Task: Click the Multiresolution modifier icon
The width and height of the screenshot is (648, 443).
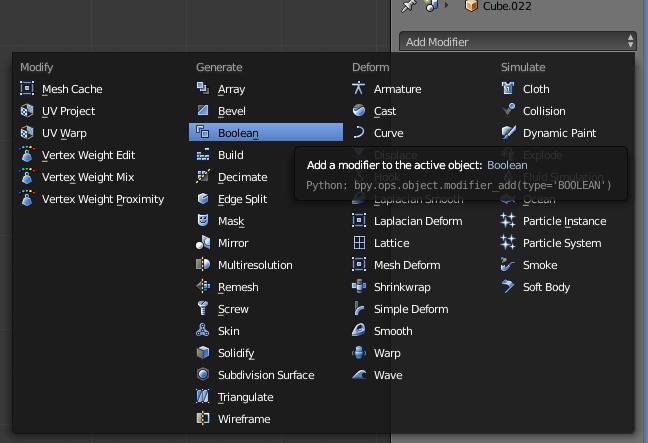Action: click(x=202, y=264)
